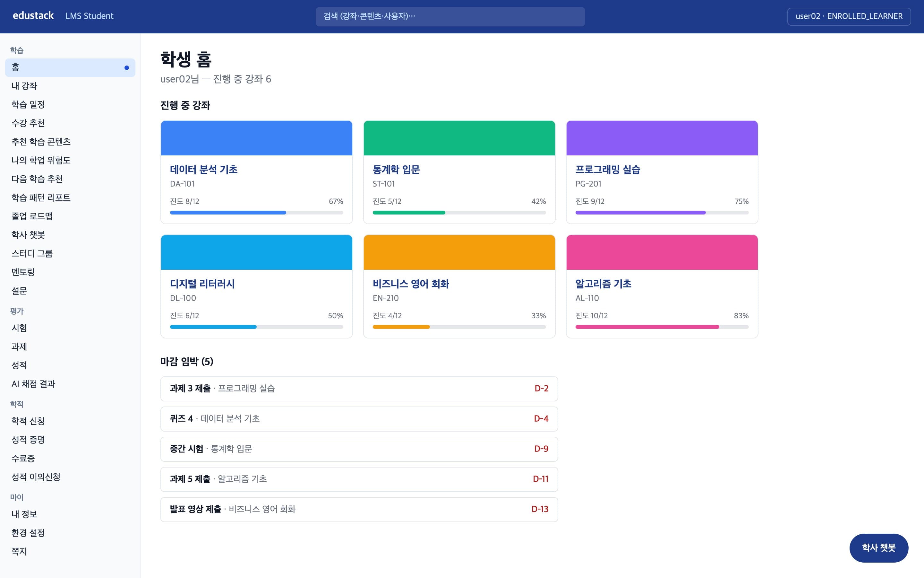Image resolution: width=924 pixels, height=578 pixels.
Task: Select 수강 추천 in sidebar
Action: tap(70, 123)
